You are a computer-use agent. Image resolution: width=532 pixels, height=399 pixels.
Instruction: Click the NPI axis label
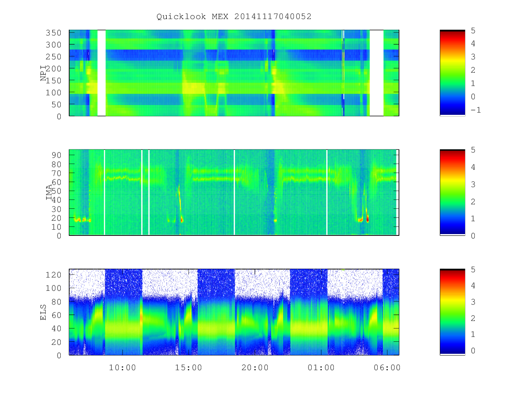click(43, 73)
